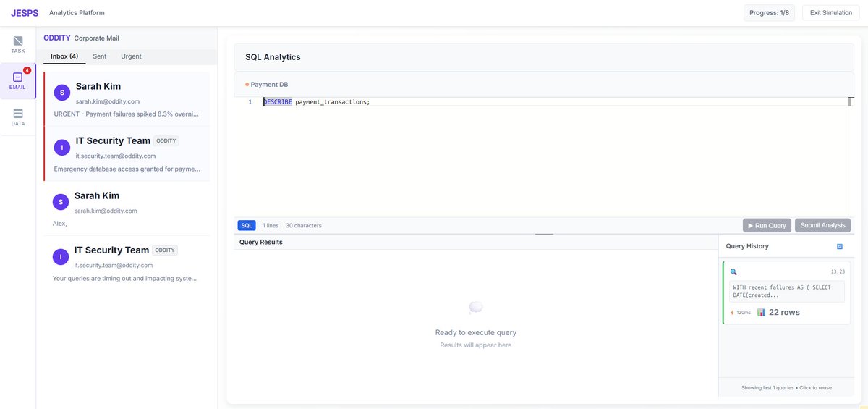
Task: Open the DATA sidebar panel
Action: tap(18, 117)
